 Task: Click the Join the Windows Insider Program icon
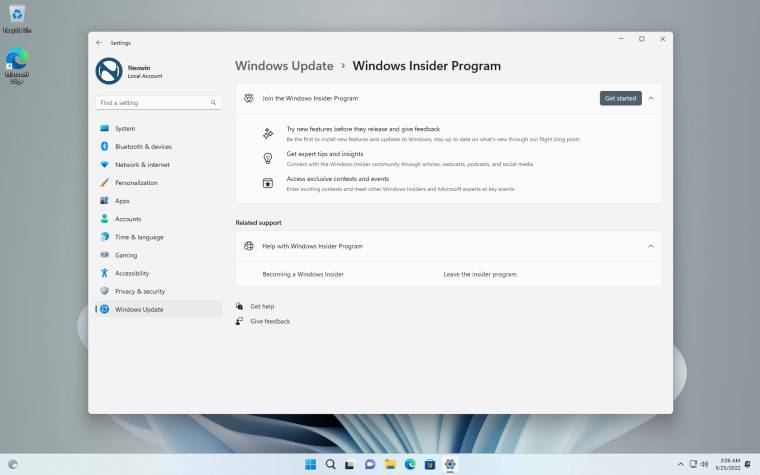click(249, 98)
